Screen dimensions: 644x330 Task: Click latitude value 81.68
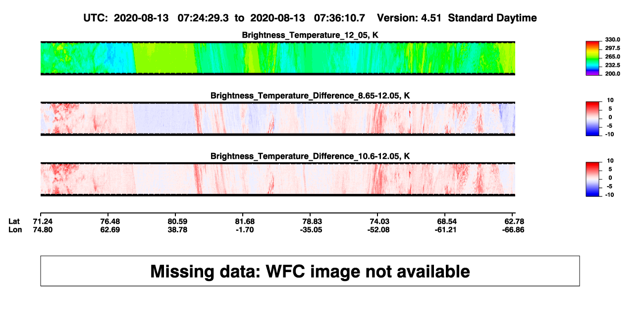pyautogui.click(x=244, y=221)
